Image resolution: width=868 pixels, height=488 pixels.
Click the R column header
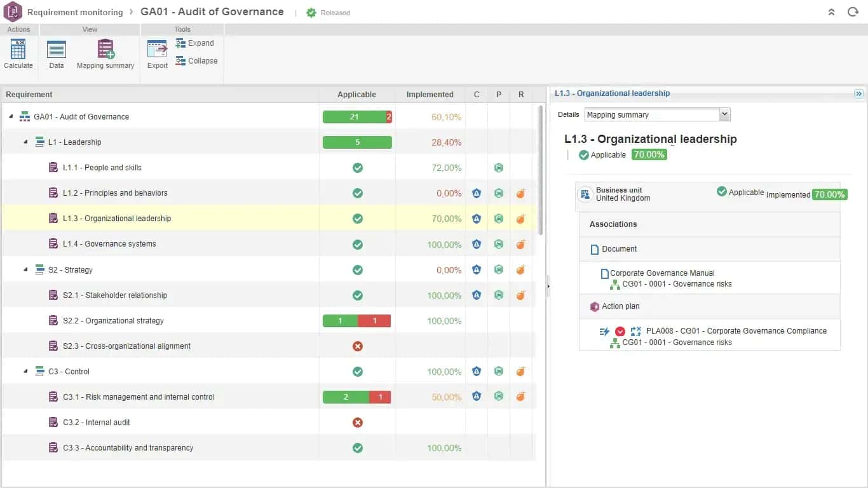521,95
